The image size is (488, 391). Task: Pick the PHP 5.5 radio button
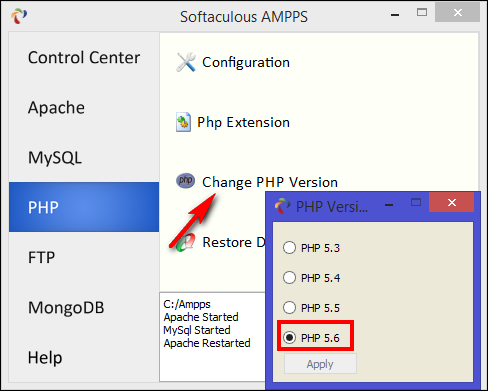click(x=289, y=307)
